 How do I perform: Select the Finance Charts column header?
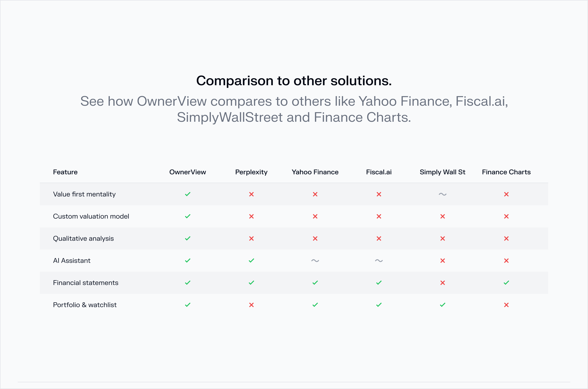tap(506, 172)
